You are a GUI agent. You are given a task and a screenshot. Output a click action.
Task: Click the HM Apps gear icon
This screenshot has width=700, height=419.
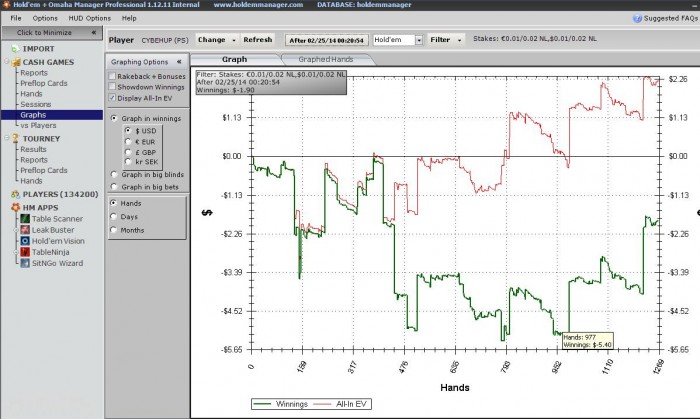coord(16,207)
